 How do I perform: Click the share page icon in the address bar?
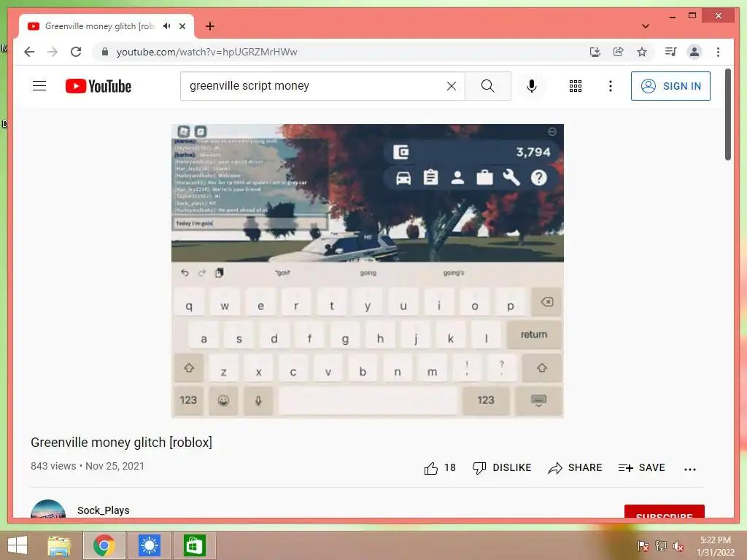point(619,52)
